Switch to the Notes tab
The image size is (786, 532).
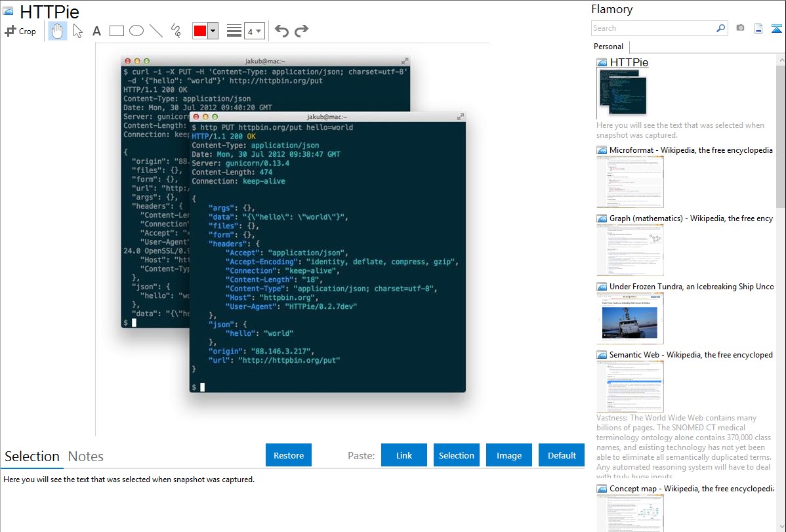pyautogui.click(x=86, y=457)
